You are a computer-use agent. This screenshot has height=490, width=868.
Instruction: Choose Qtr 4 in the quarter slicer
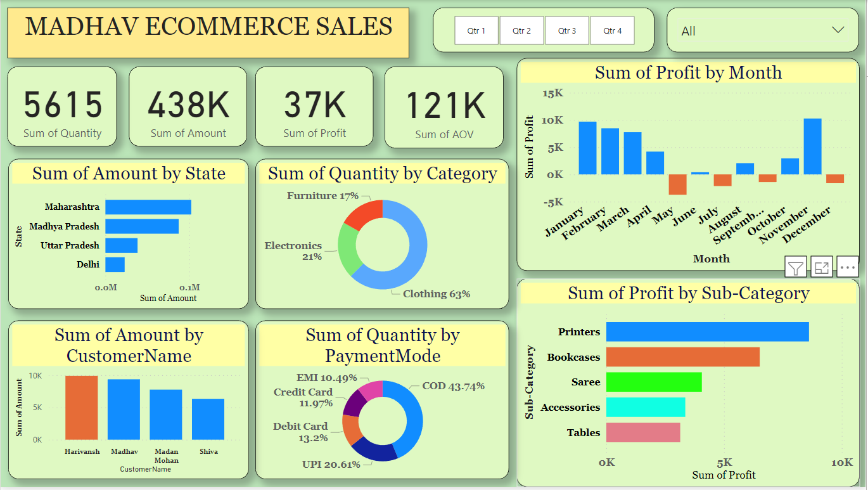[612, 30]
